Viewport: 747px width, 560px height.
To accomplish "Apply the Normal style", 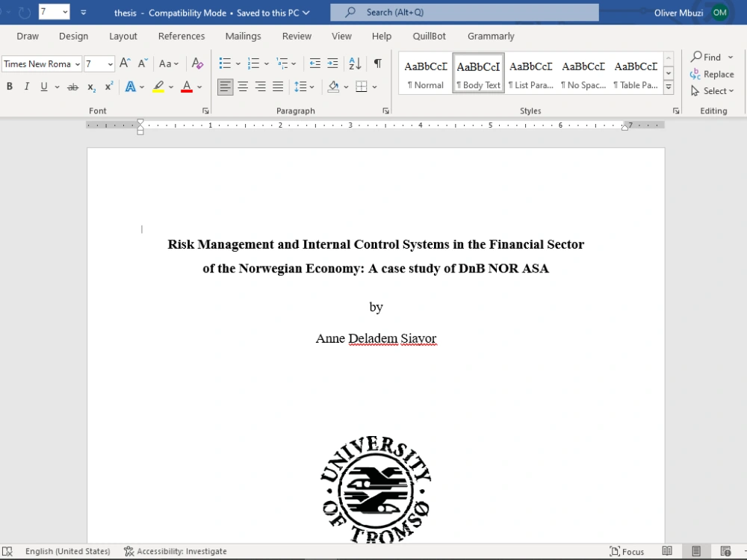I will [426, 73].
